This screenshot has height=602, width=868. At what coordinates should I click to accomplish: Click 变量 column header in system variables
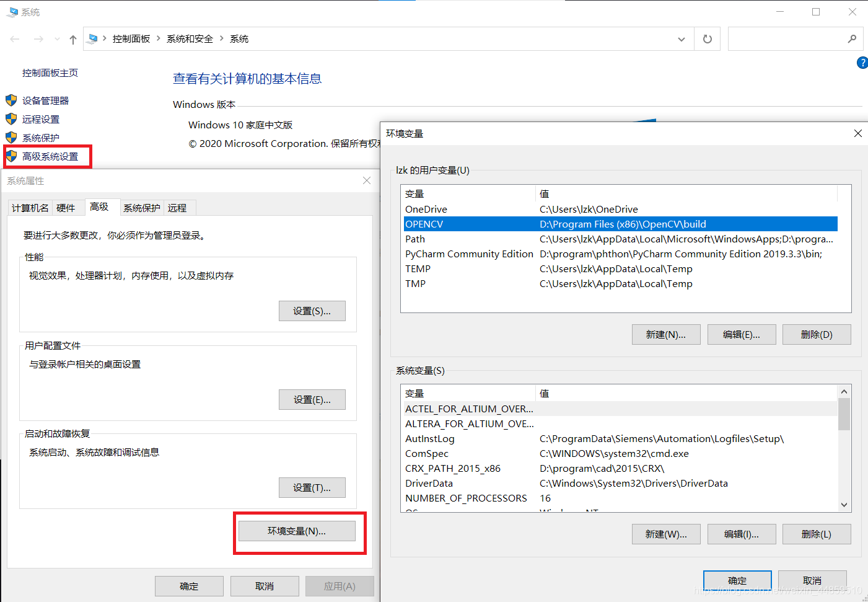click(468, 394)
